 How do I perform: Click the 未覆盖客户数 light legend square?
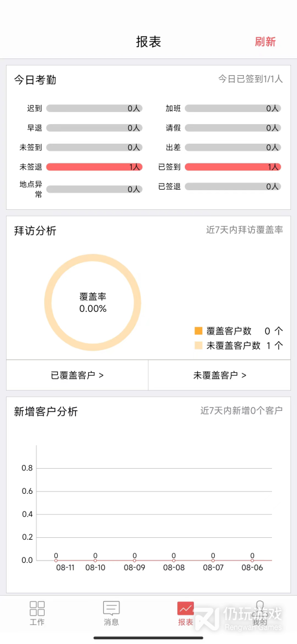point(199,345)
